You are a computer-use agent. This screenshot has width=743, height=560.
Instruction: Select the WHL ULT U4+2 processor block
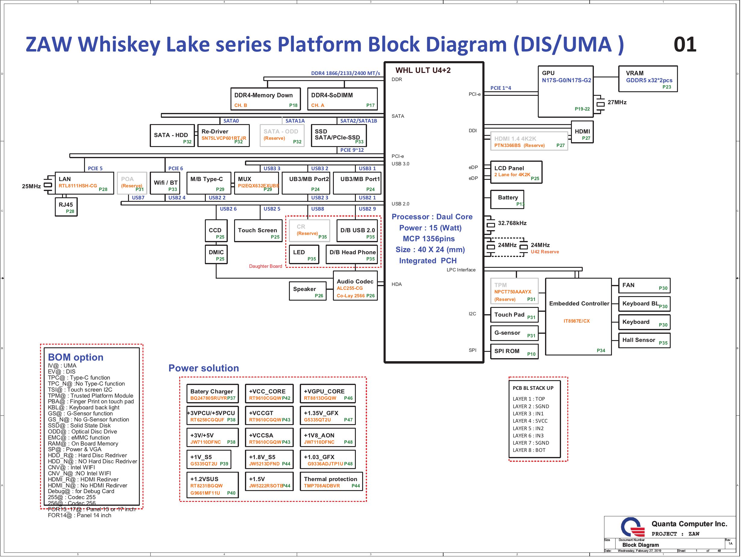434,212
